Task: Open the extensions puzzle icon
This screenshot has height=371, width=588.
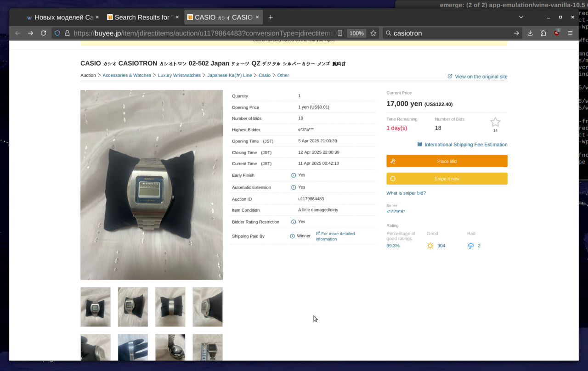Action: [x=543, y=33]
